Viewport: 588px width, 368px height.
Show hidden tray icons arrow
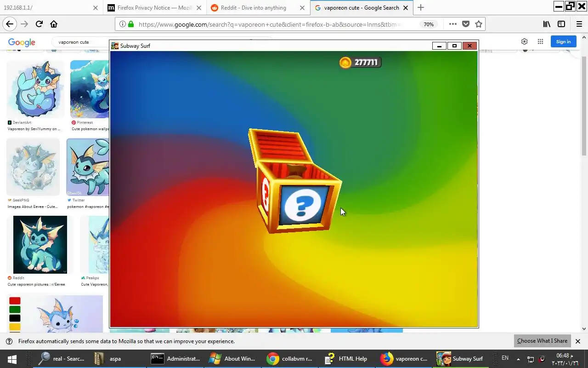click(x=518, y=359)
